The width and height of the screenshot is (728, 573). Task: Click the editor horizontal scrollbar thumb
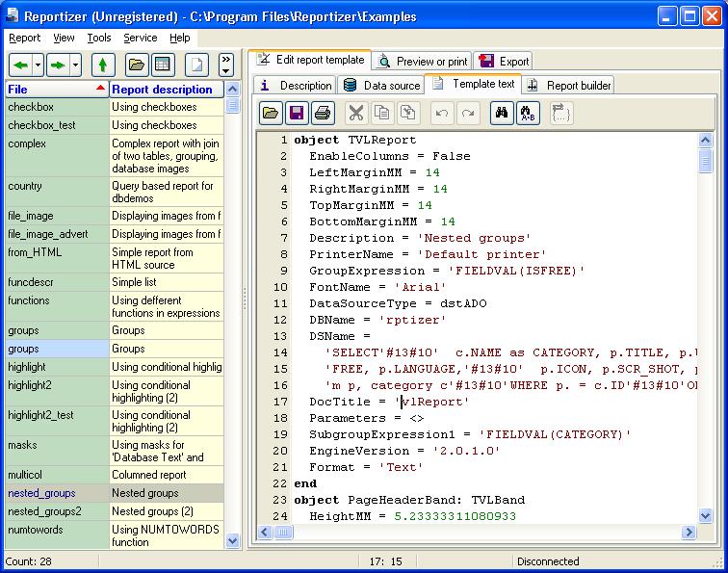283,533
